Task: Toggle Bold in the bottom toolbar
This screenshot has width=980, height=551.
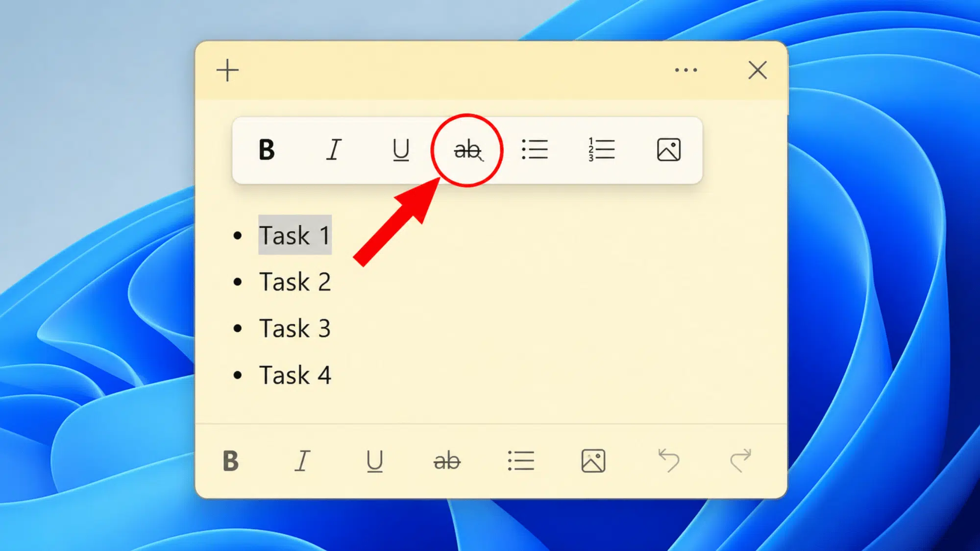Action: 230,461
